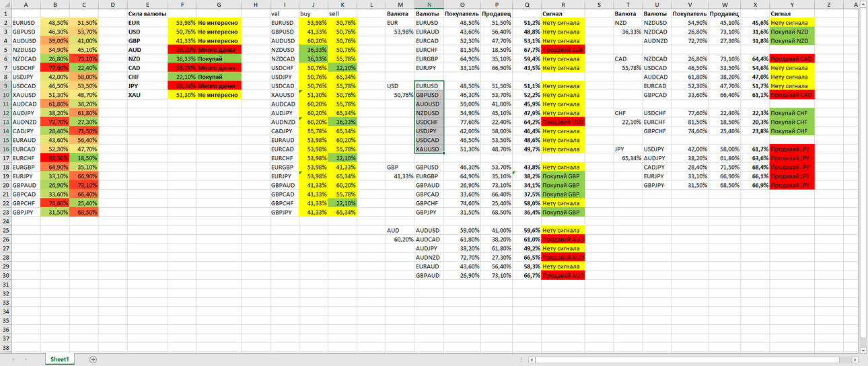Select the 'GBPJPY' cell in column A
Viewport: 868px width, 366px height.
[x=26, y=213]
